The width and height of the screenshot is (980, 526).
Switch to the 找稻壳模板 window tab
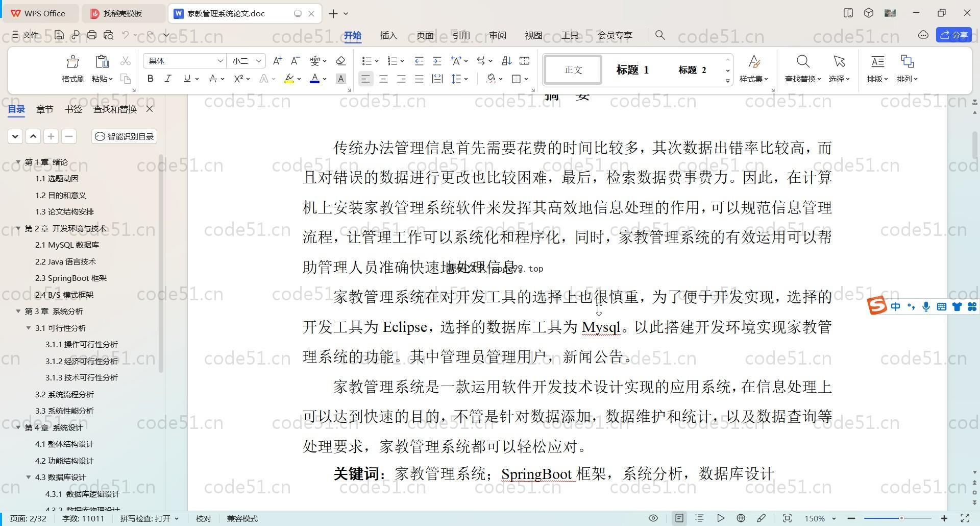pyautogui.click(x=122, y=13)
